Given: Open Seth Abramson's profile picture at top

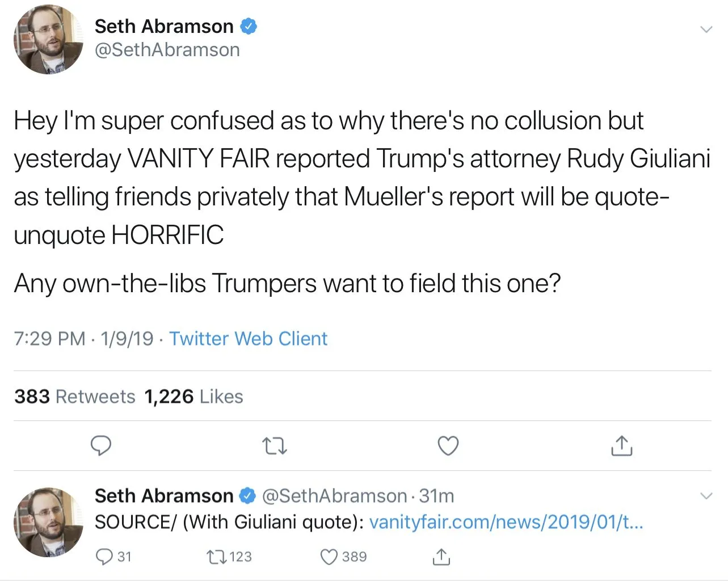Looking at the screenshot, I should (48, 40).
